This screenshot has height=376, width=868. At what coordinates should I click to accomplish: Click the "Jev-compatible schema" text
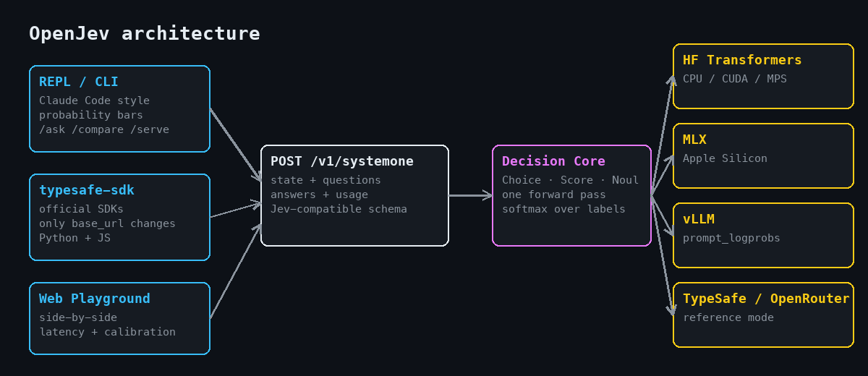tap(339, 209)
